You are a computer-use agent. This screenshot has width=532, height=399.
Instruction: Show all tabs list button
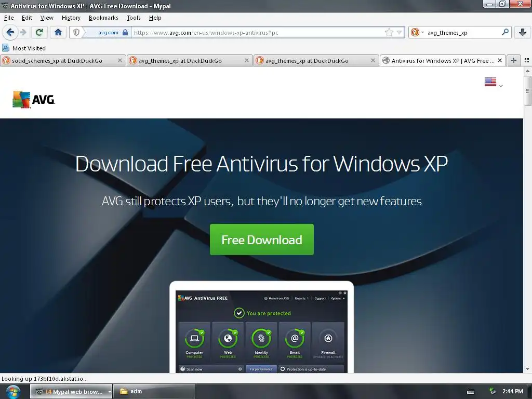(527, 60)
